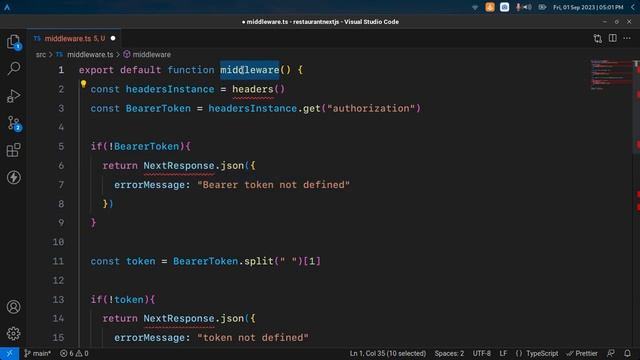Click "token not defined" string on line 15
This screenshot has height=360, width=640.
point(253,338)
